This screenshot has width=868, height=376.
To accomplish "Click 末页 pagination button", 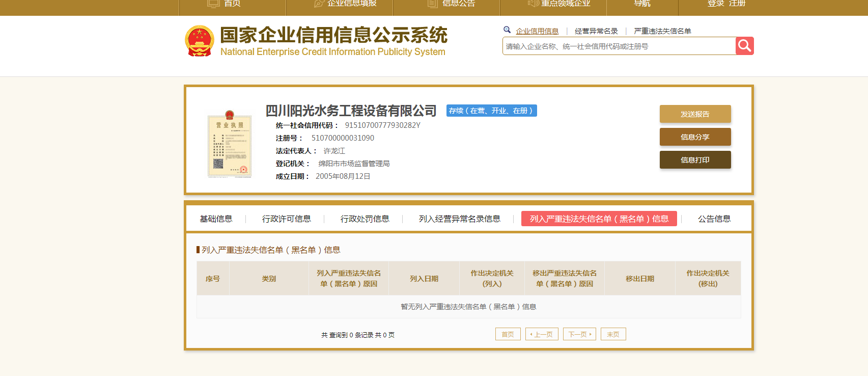I will (613, 334).
